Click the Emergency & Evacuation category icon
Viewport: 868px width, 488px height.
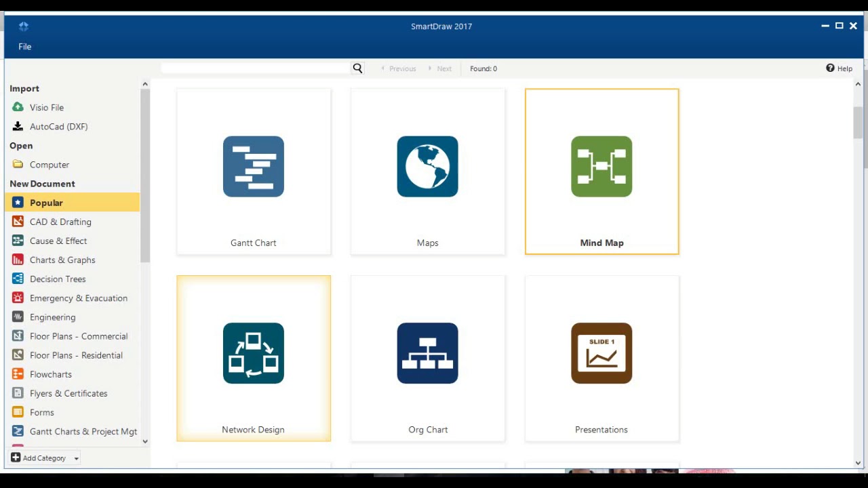(x=18, y=298)
